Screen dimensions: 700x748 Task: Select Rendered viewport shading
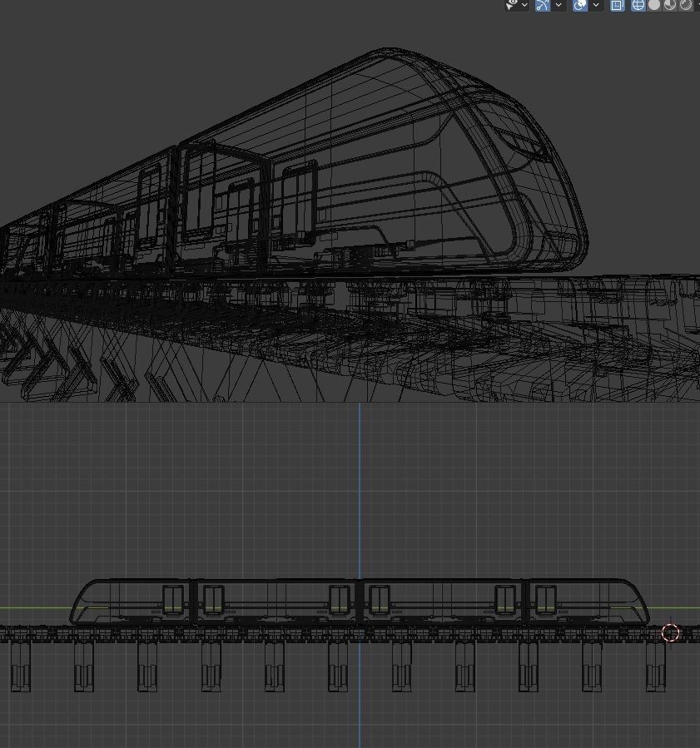686,5
